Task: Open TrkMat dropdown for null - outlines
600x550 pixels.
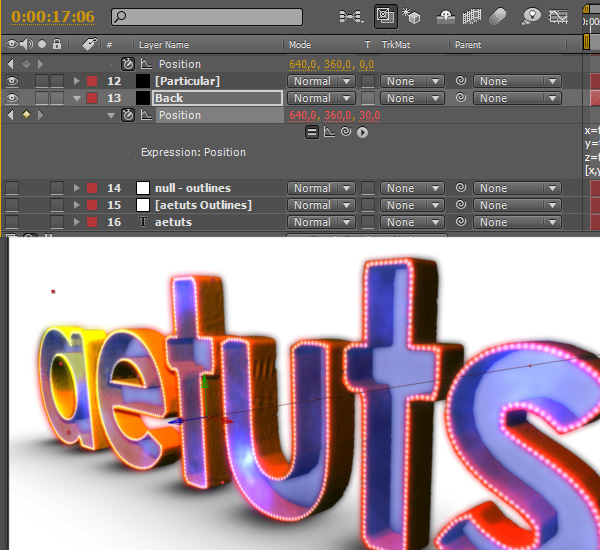Action: coord(412,188)
